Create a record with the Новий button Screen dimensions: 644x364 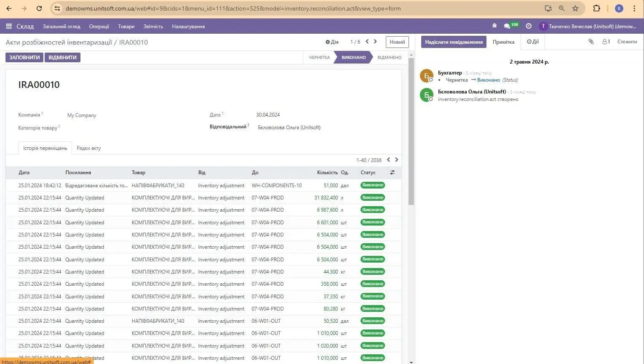(x=397, y=42)
